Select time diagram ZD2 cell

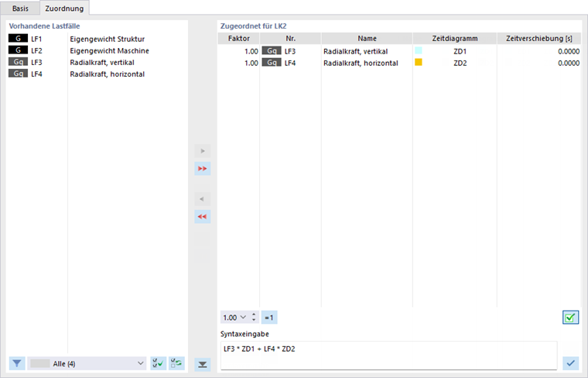[x=460, y=63]
